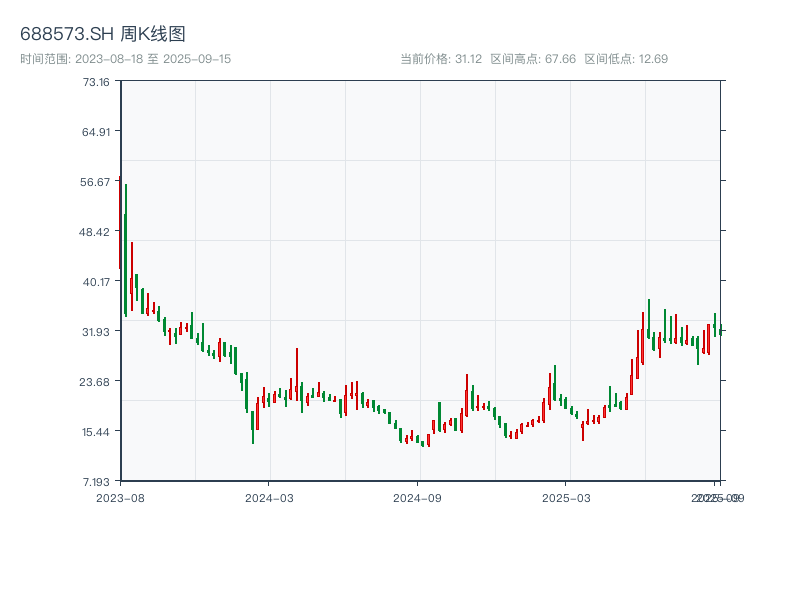800x600 pixels.
Task: Click the 64.91 y-axis label
Action: point(96,132)
